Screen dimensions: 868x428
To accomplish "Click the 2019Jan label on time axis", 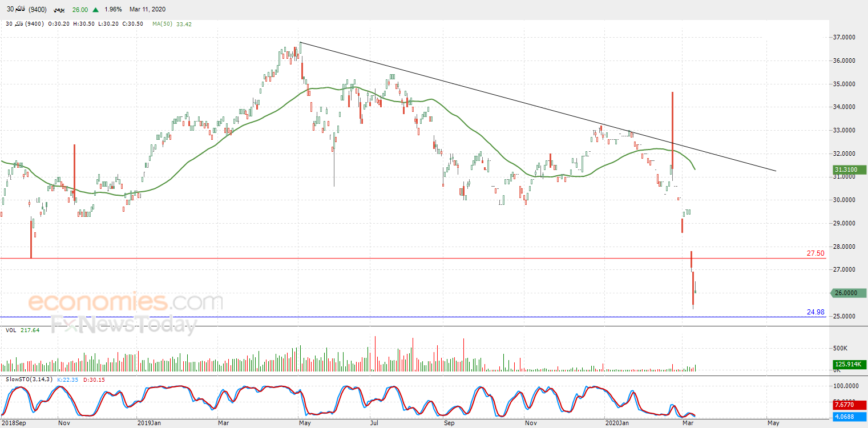I will [x=150, y=423].
